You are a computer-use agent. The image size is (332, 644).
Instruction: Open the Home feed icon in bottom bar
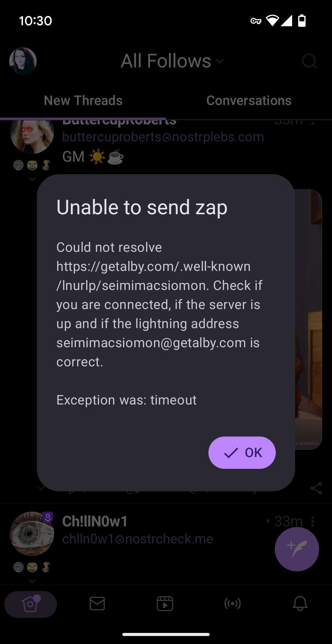pyautogui.click(x=30, y=604)
